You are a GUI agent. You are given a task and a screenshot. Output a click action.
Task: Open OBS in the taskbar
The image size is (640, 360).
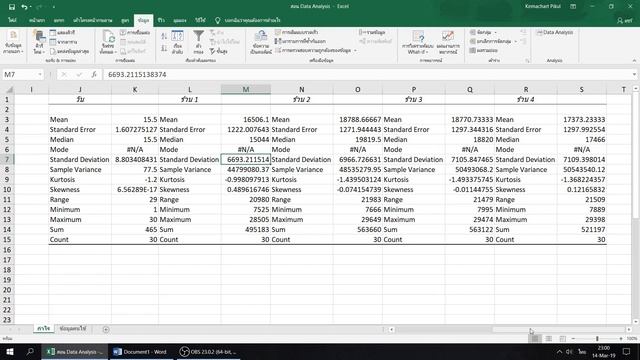pyautogui.click(x=208, y=352)
